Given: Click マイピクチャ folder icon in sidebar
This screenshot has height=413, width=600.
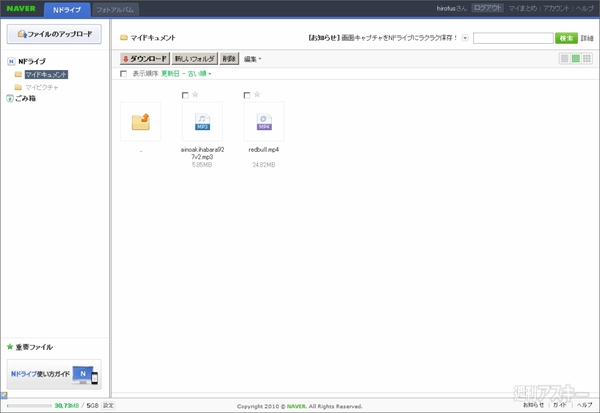Looking at the screenshot, I should tap(18, 87).
